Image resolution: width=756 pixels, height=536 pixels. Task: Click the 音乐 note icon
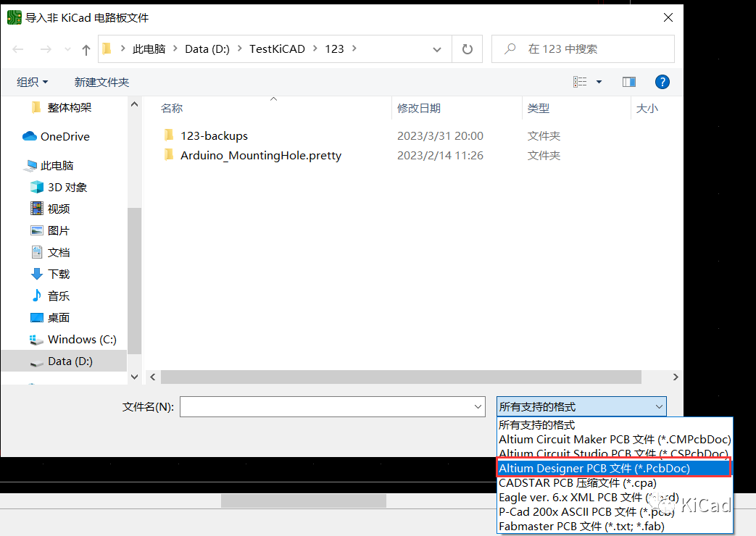click(x=37, y=296)
